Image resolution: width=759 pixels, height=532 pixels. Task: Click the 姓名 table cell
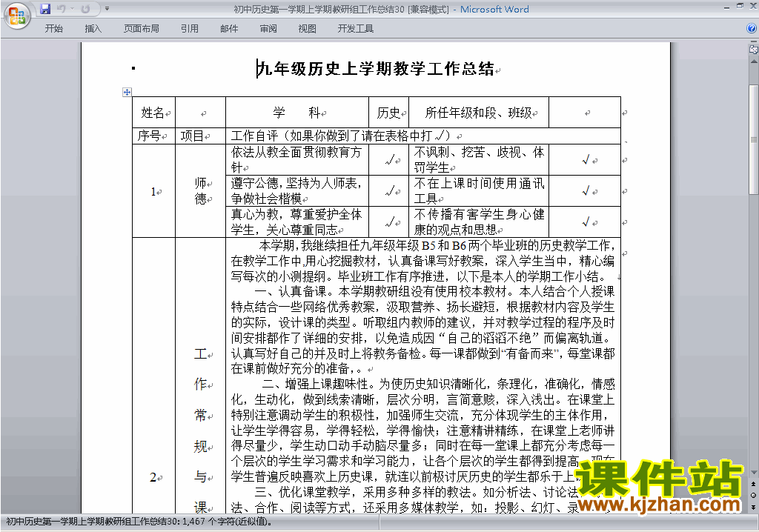(154, 113)
